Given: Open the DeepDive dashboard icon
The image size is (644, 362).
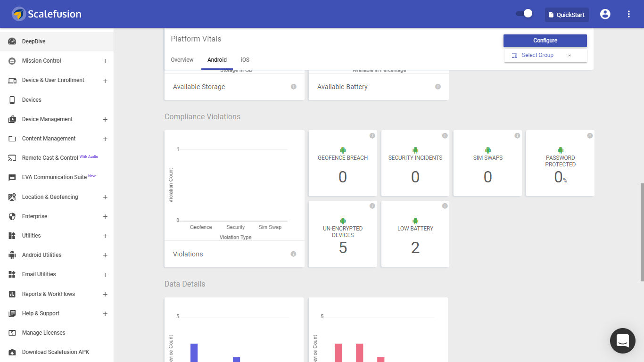Looking at the screenshot, I should 12,41.
